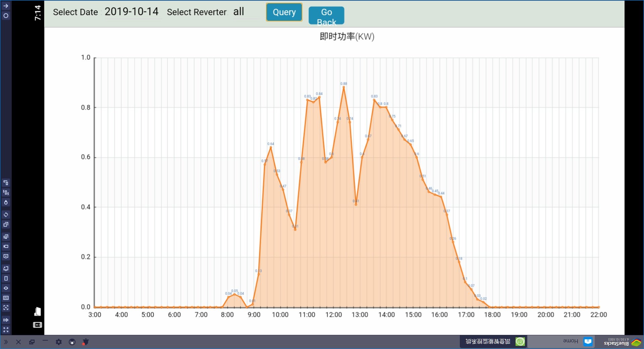
Task: Click the multi-instance stacked windows sidebar icon
Action: 6,225
